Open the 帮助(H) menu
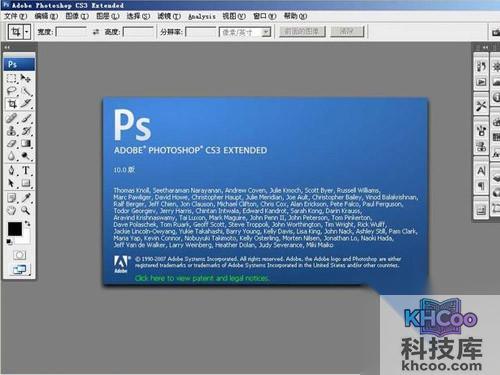500x375 pixels. (295, 16)
